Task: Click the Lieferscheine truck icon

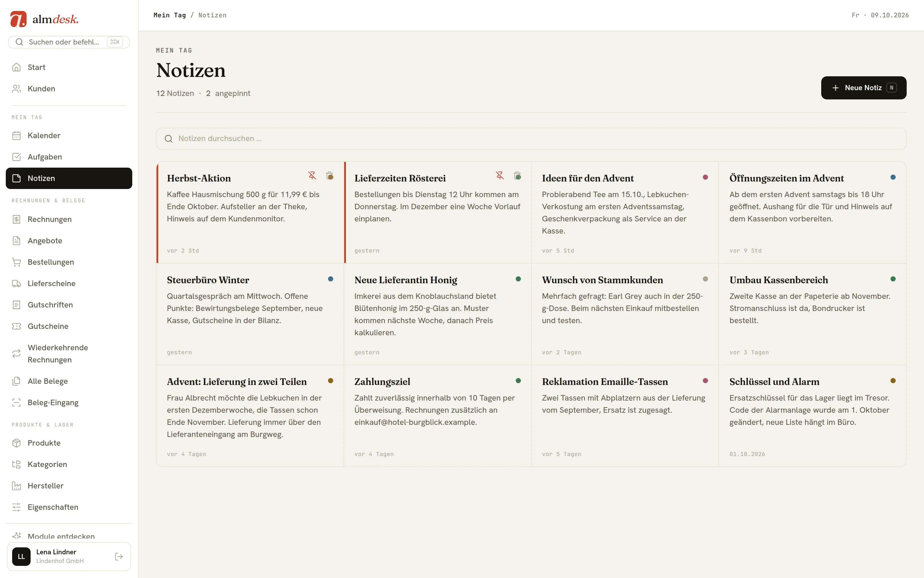Action: pos(16,283)
